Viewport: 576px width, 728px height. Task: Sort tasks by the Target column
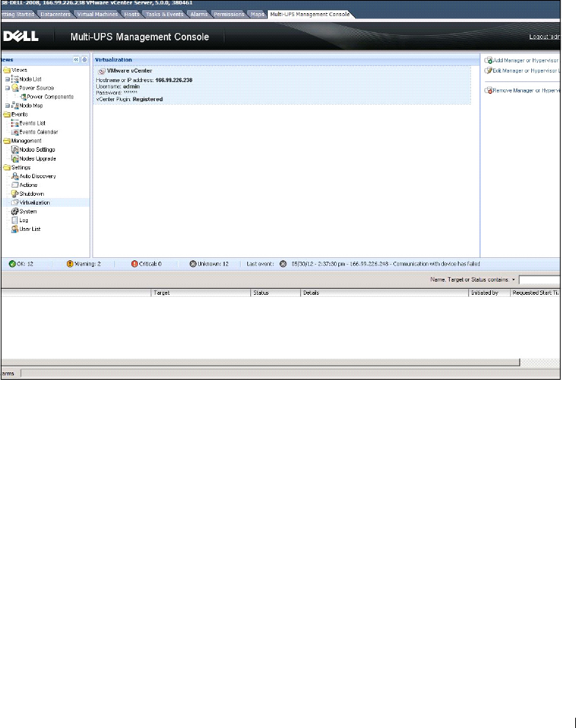[x=201, y=293]
